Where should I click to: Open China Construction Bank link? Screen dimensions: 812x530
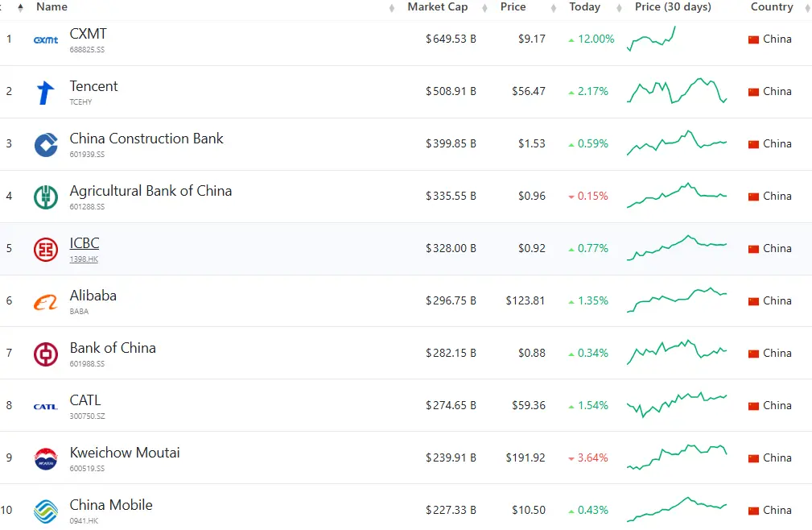point(146,139)
